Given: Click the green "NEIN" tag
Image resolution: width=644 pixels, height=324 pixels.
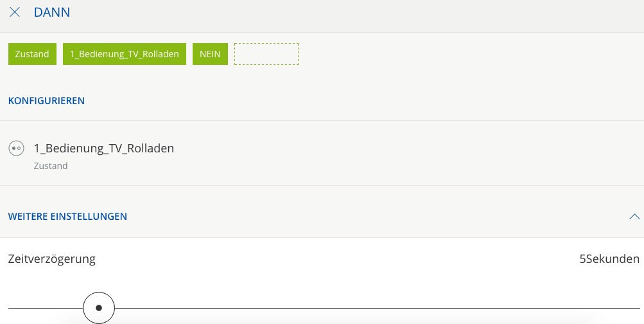Looking at the screenshot, I should 210,54.
